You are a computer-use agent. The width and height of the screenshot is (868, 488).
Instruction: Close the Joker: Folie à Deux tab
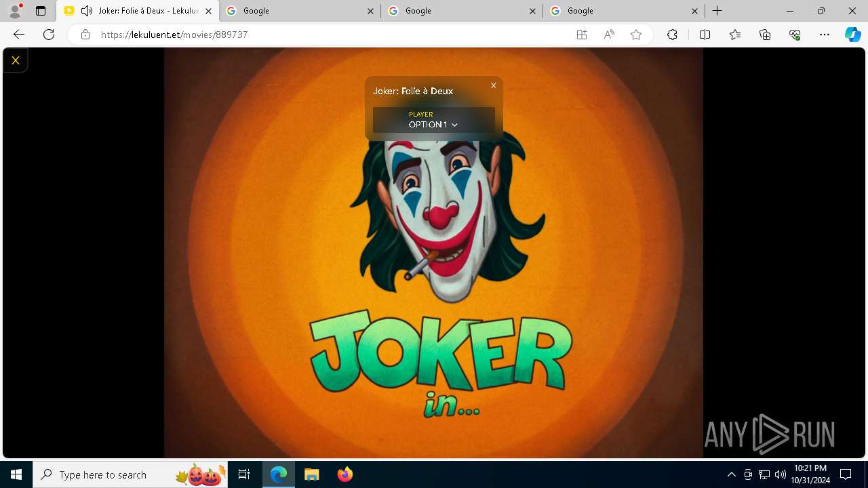tap(209, 11)
